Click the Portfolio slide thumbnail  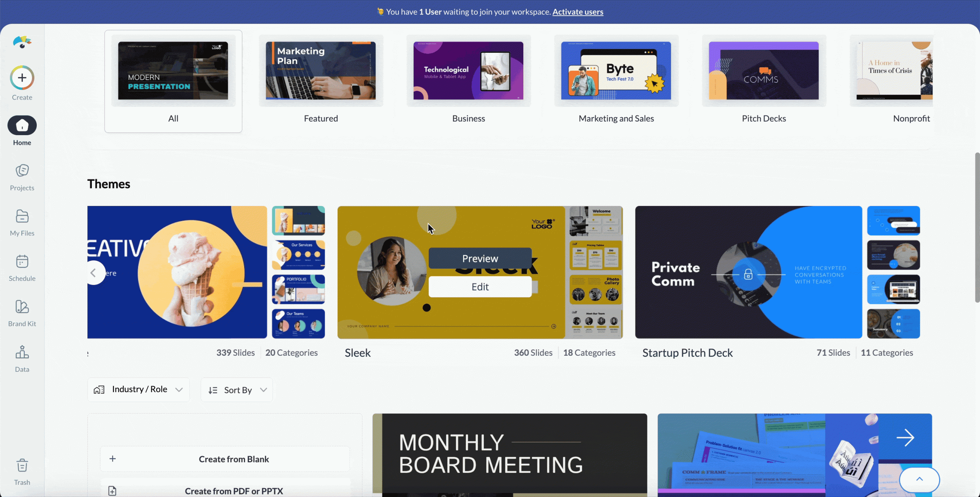pyautogui.click(x=298, y=289)
